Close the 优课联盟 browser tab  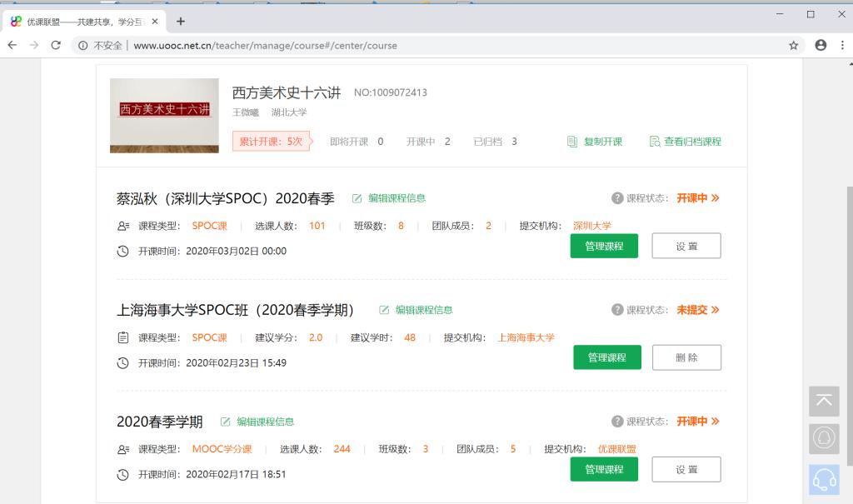[x=155, y=21]
